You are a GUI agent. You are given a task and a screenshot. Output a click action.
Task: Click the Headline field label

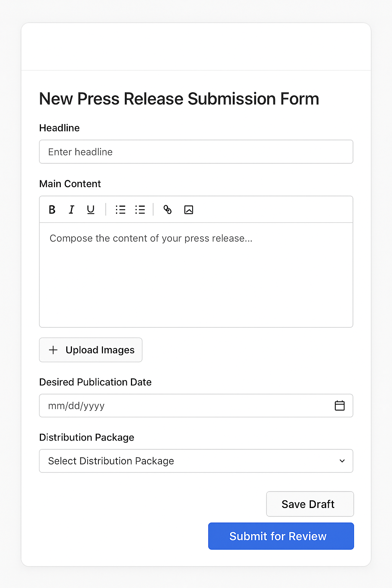point(59,128)
